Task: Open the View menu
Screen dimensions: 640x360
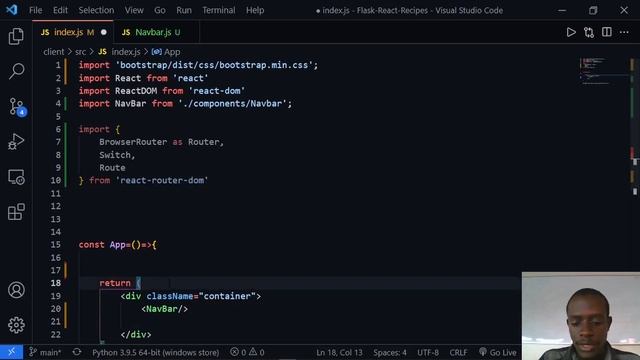Action: 134,10
